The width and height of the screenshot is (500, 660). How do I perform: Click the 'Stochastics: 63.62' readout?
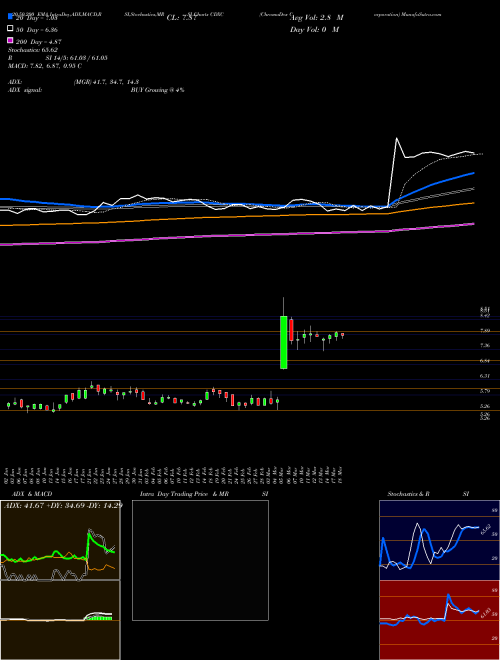click(x=33, y=50)
